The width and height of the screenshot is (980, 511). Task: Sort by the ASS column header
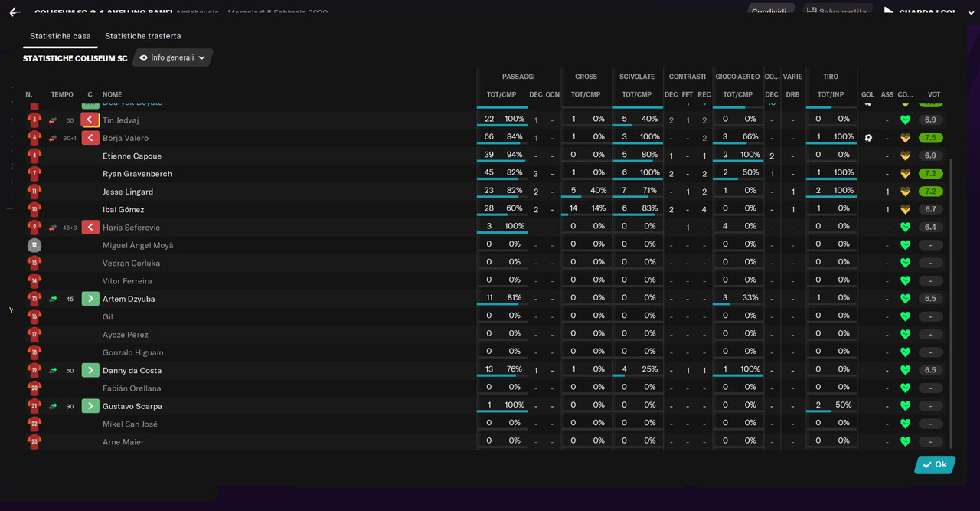click(887, 95)
